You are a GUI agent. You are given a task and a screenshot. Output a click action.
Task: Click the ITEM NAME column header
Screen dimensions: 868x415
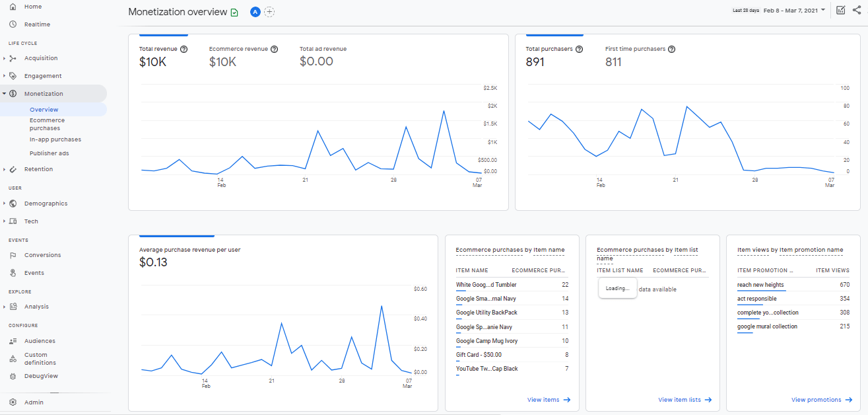tap(472, 270)
